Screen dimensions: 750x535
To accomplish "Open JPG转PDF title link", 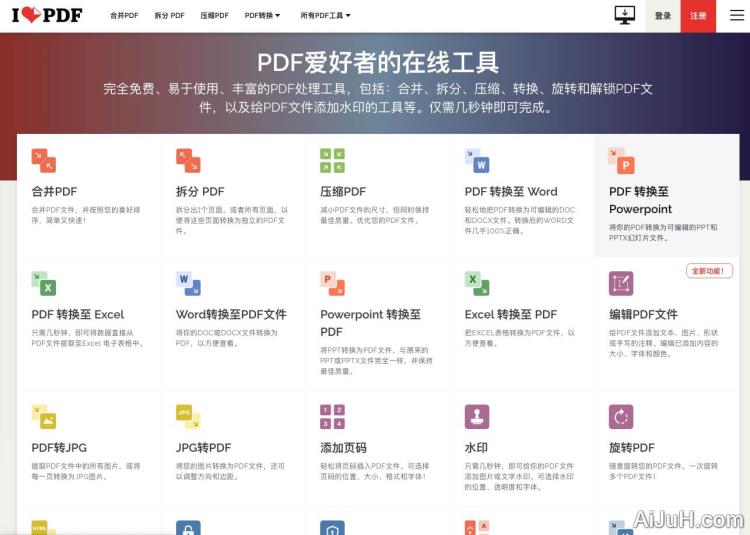I will (x=203, y=448).
